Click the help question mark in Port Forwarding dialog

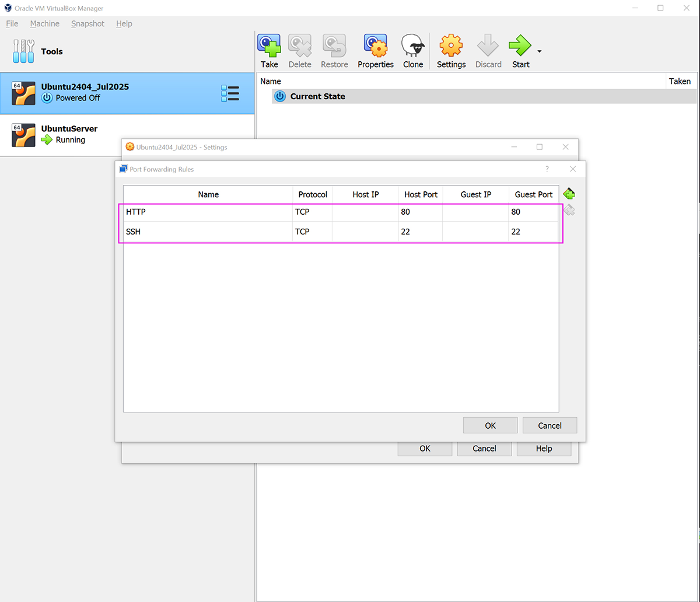[547, 169]
